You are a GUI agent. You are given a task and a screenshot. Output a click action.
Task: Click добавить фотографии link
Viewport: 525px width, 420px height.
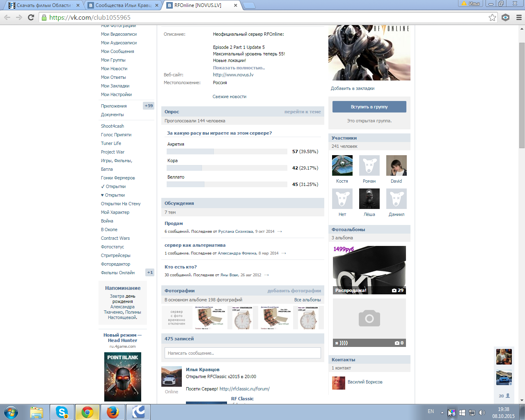294,291
